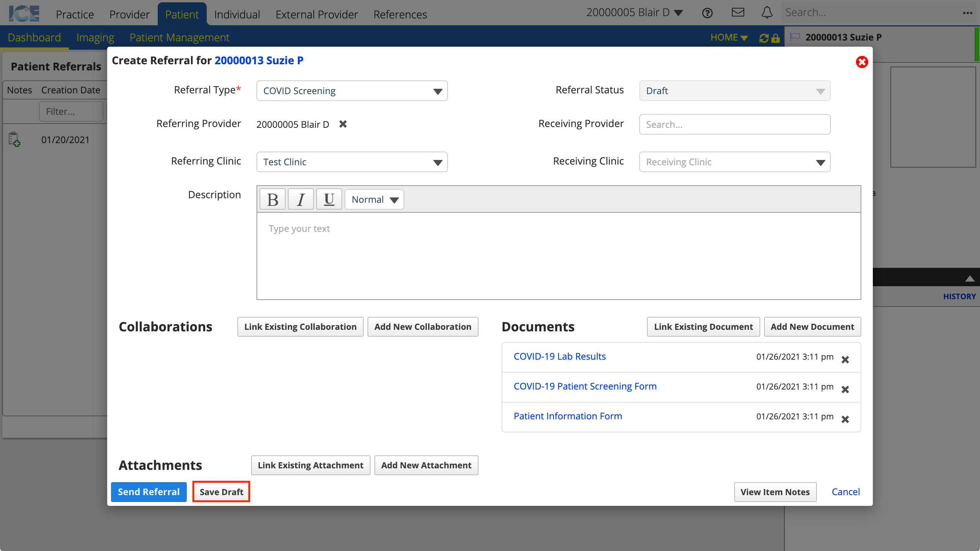Close the Create Referral dialog with red X

(x=862, y=62)
